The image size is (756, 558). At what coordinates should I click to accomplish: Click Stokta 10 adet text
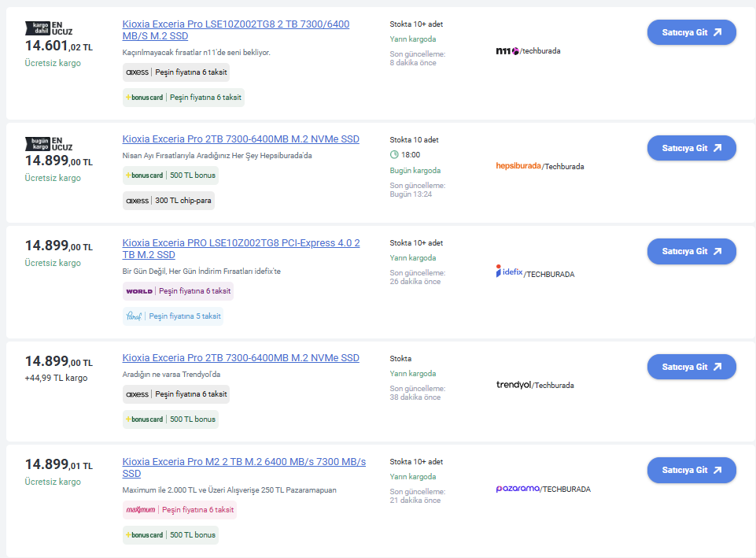pyautogui.click(x=414, y=140)
